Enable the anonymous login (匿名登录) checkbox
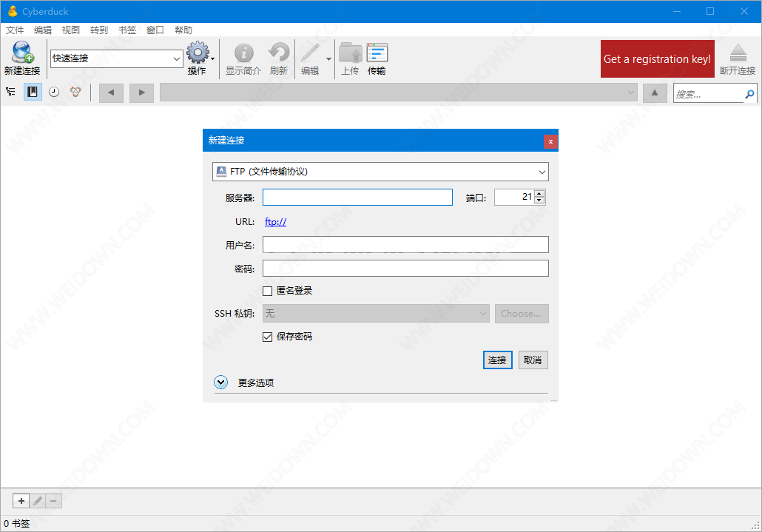Image resolution: width=762 pixels, height=532 pixels. 268,291
